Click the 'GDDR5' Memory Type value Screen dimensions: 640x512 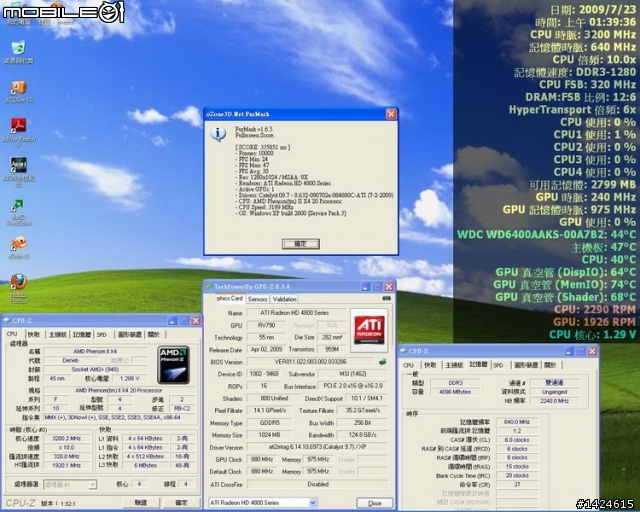(270, 423)
